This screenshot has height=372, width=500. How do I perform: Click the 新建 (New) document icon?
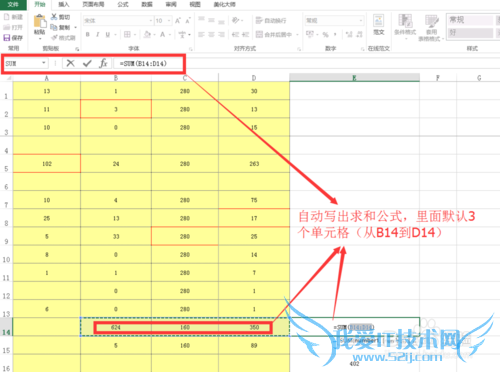click(7, 17)
